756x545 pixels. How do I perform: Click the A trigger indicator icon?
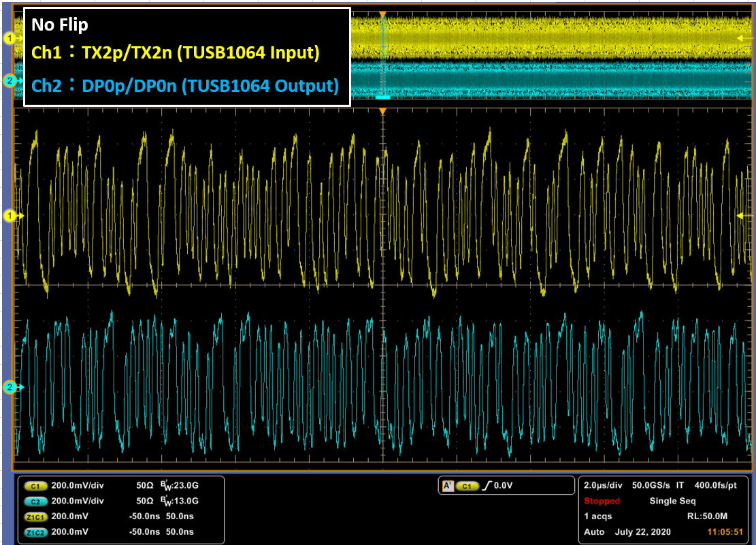tap(448, 486)
